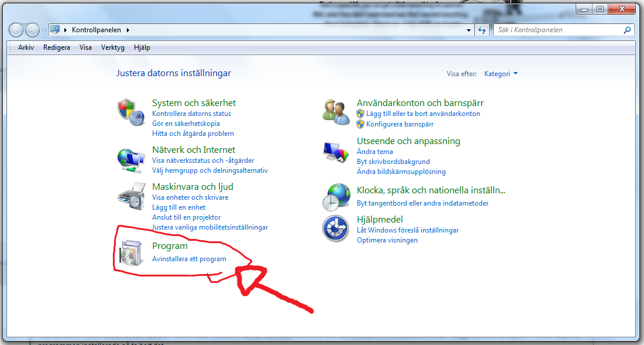This screenshot has height=345, width=644.
Task: Open the Maskinvara och ljud heading
Action: (192, 187)
